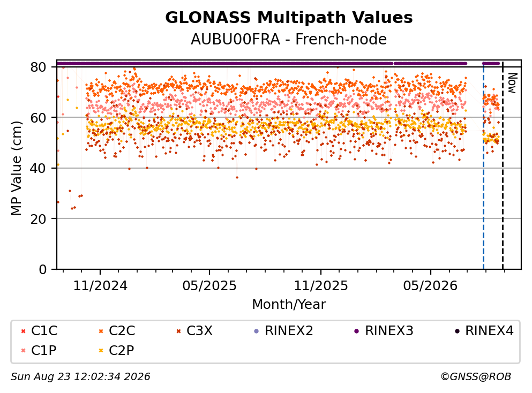The height and width of the screenshot is (393, 532).
Task: Click the 11/2025 x-axis label
Action: (x=320, y=286)
